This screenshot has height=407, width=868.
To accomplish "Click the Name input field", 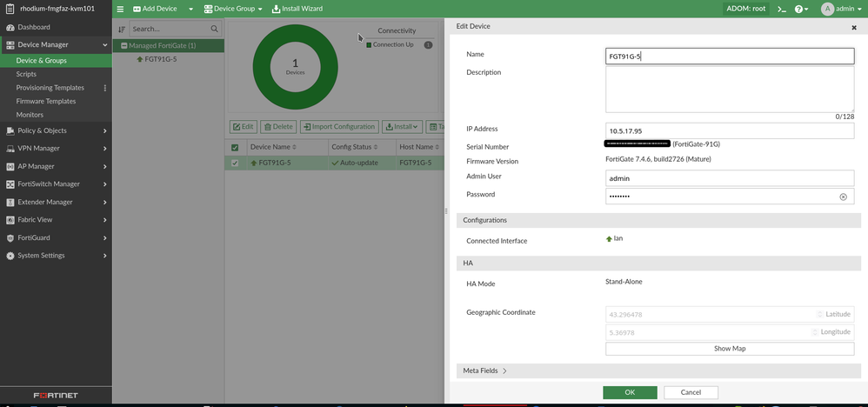I will point(730,56).
